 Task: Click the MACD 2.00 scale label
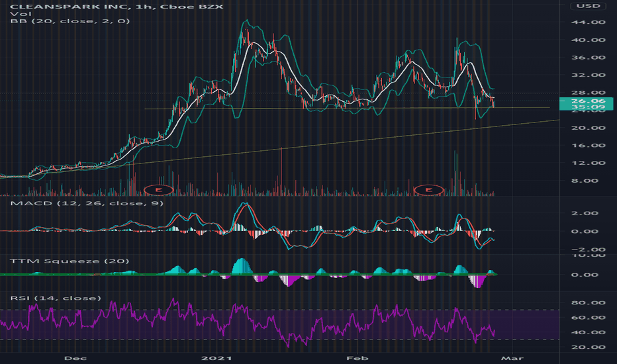click(x=585, y=213)
